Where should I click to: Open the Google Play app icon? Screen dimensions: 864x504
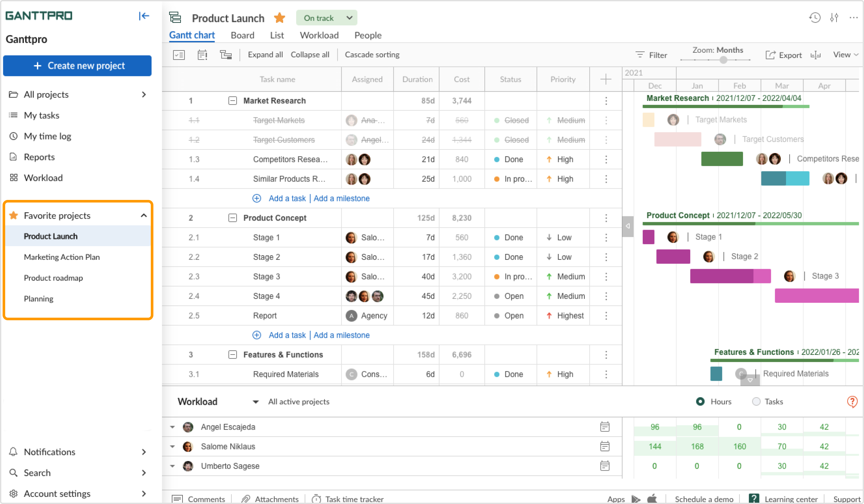pyautogui.click(x=636, y=499)
